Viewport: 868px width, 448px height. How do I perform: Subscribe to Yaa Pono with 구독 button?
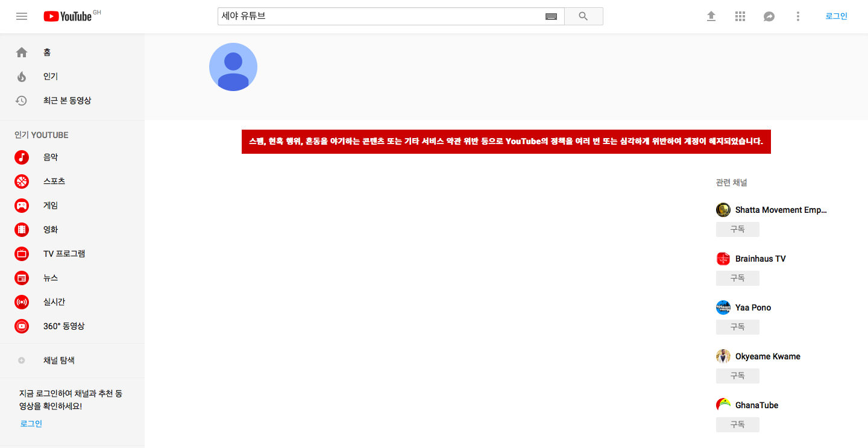[738, 327]
